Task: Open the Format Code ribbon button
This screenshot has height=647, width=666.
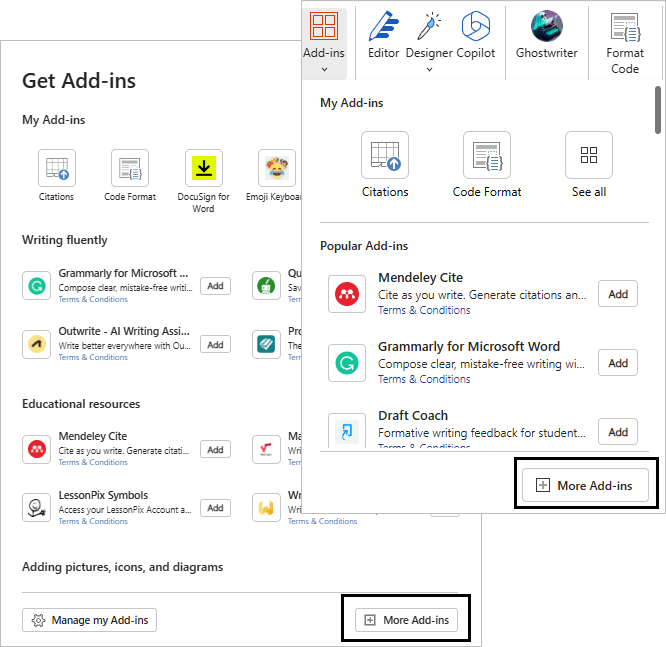Action: pyautogui.click(x=625, y=44)
